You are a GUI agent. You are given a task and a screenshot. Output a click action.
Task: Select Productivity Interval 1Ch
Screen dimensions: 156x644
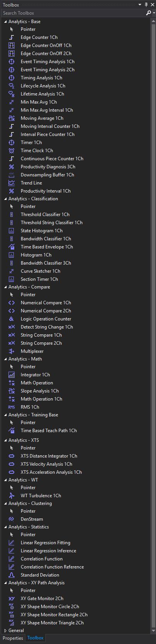[x=46, y=191]
